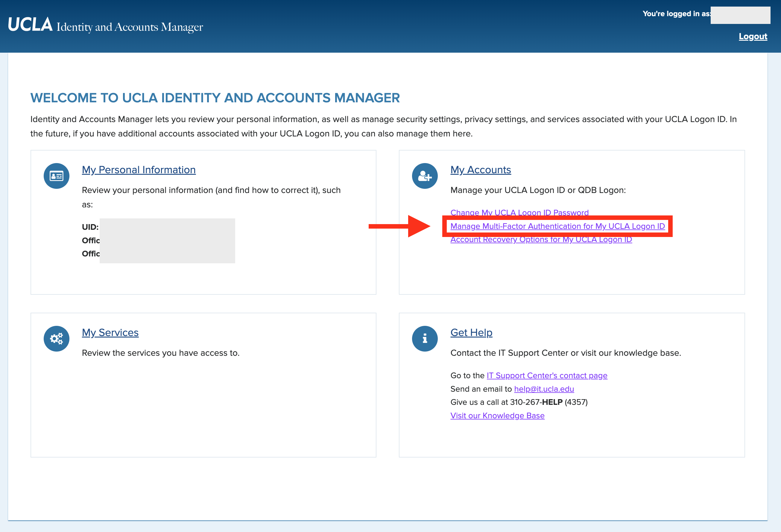The height and width of the screenshot is (532, 781).
Task: Open the My Accounts heading link
Action: point(480,170)
